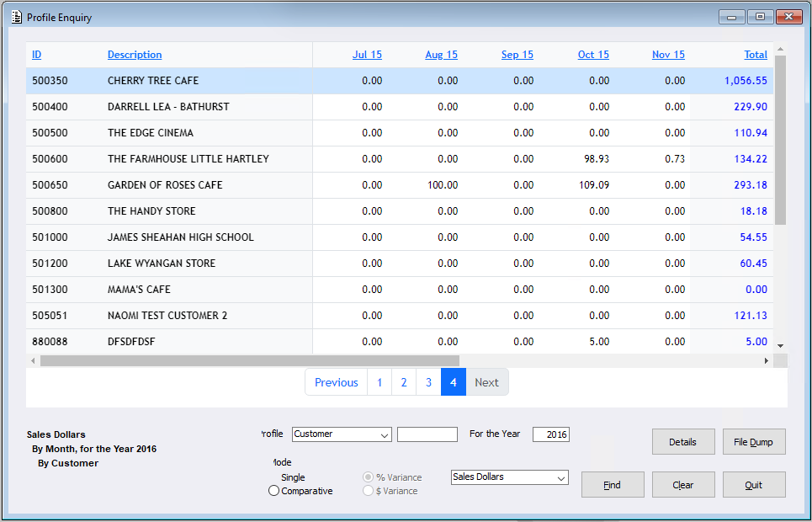Viewport: 812px width, 522px height.
Task: Click the Oct 15 value 98.93
Action: [597, 158]
